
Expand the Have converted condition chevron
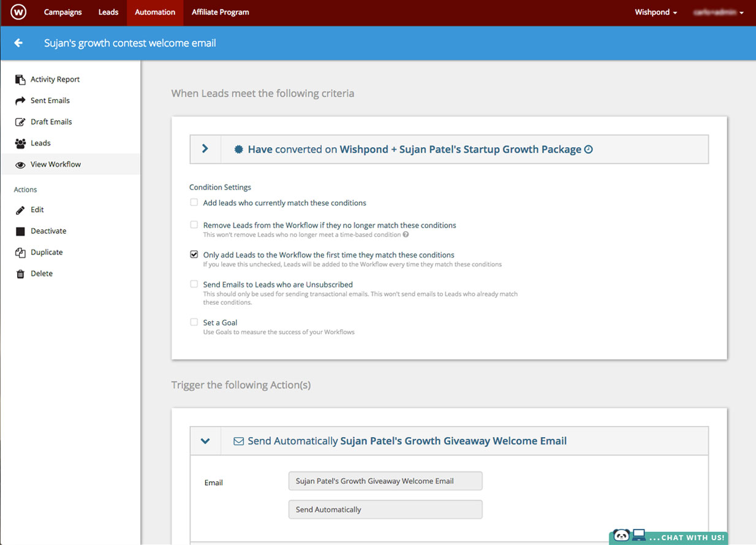point(205,149)
